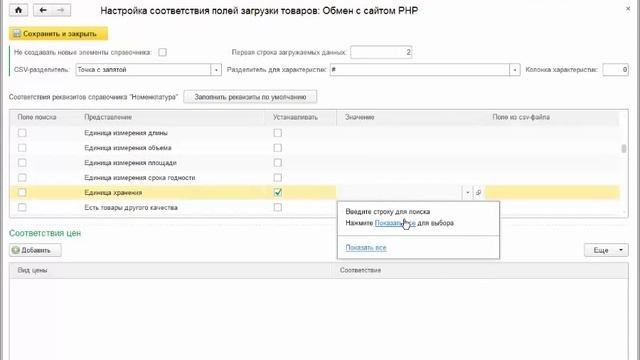Close the form with the X

tap(628, 9)
